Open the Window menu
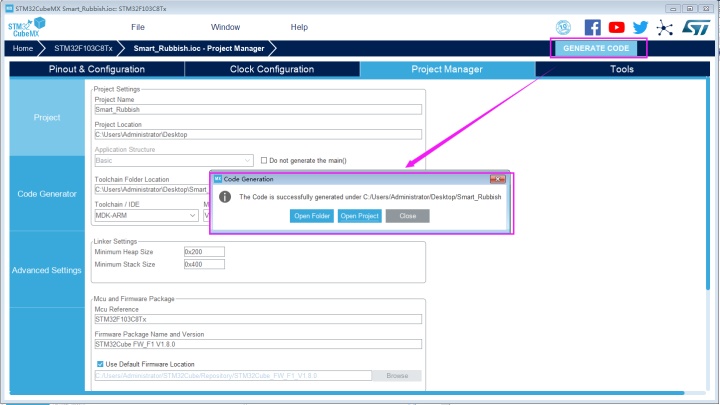 (x=225, y=27)
